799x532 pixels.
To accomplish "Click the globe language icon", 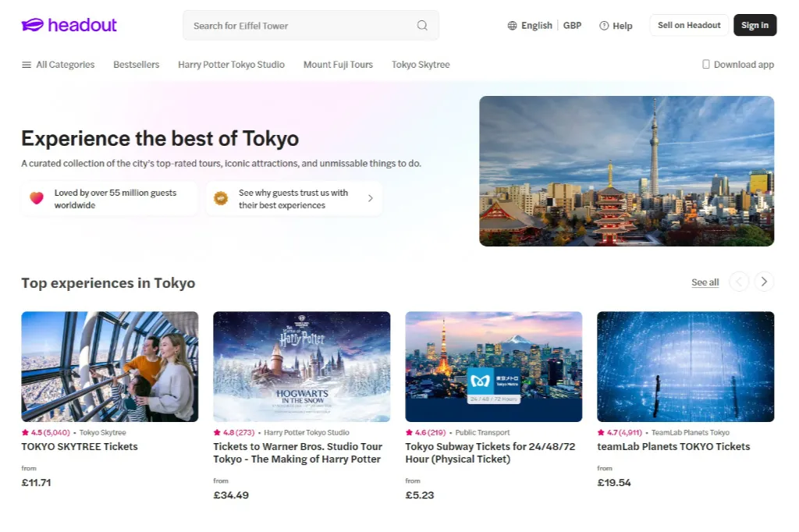I will [x=512, y=26].
